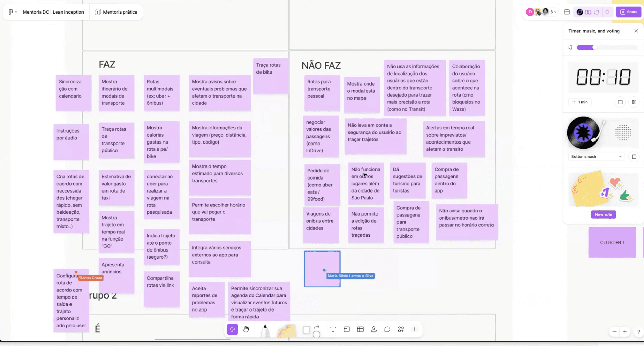Start a New vote
This screenshot has height=346, width=644.
click(603, 214)
